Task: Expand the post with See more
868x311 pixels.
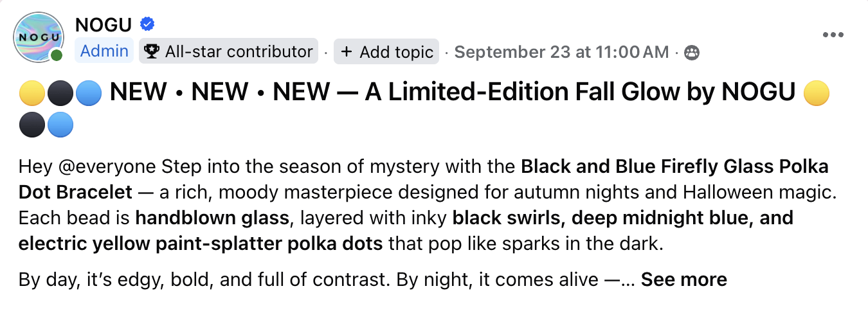Action: (x=683, y=280)
